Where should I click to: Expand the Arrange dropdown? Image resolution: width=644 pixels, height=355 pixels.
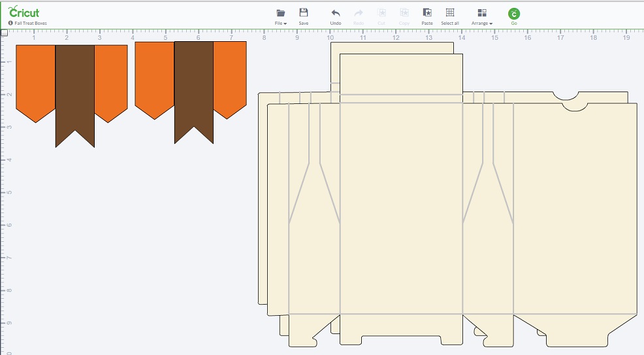482,17
